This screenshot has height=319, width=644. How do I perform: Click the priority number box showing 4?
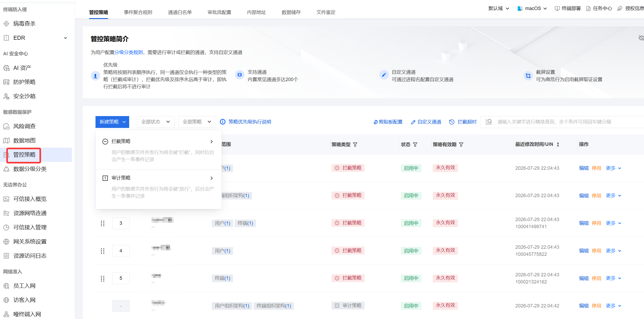click(121, 251)
